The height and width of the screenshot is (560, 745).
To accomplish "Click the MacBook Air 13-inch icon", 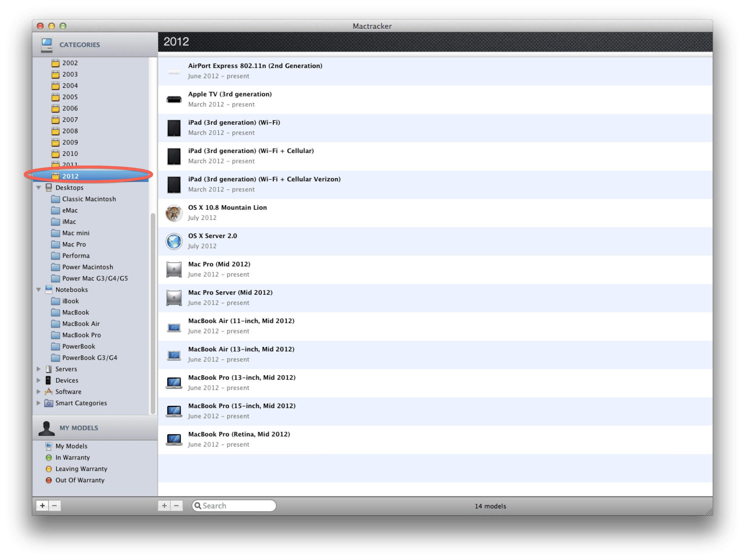I will (x=174, y=355).
